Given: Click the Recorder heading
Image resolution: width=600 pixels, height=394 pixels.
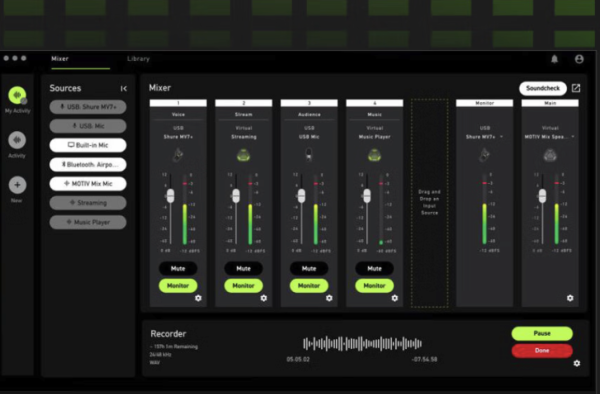Looking at the screenshot, I should (x=168, y=334).
